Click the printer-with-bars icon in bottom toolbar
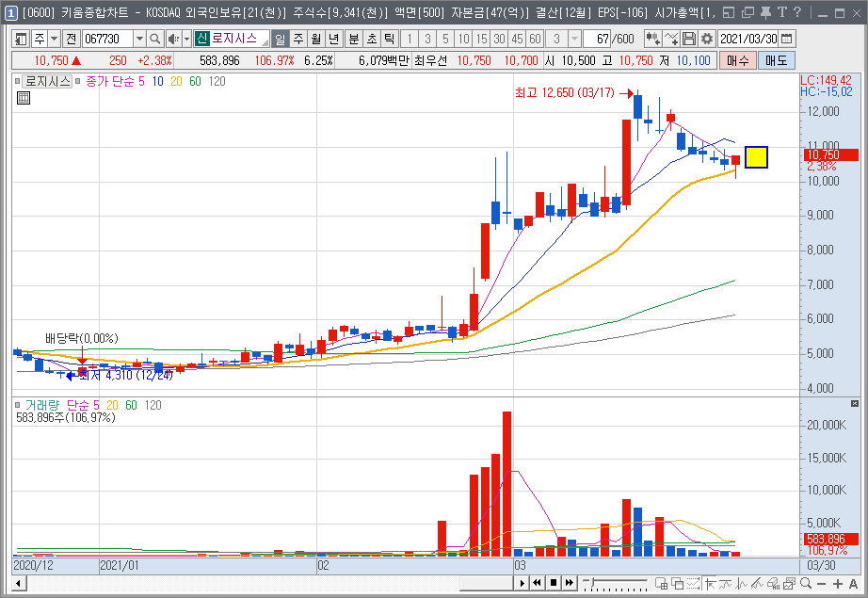 (774, 583)
